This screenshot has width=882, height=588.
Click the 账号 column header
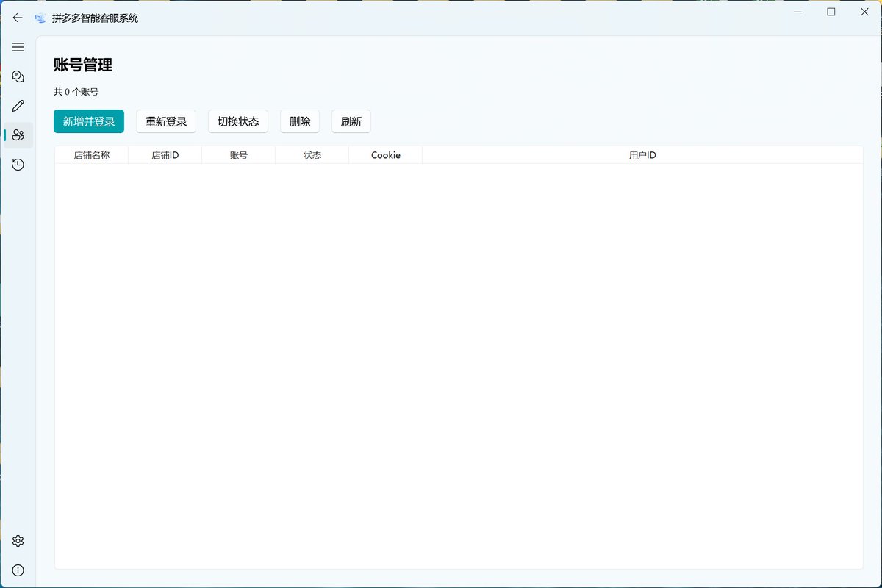pos(239,155)
